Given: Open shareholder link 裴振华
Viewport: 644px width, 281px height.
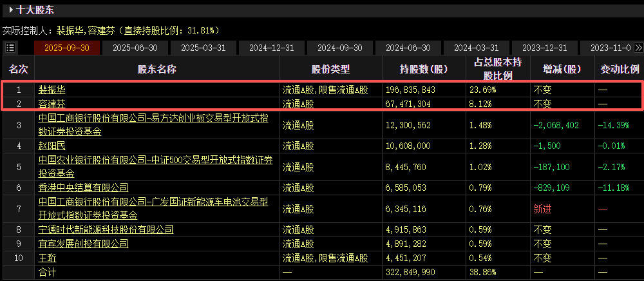Looking at the screenshot, I should click(x=52, y=90).
